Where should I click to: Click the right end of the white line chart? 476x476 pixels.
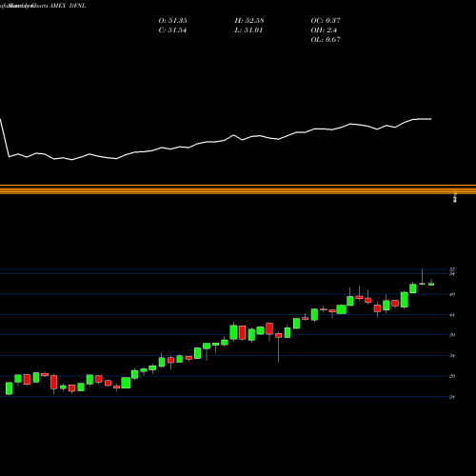[x=430, y=119]
